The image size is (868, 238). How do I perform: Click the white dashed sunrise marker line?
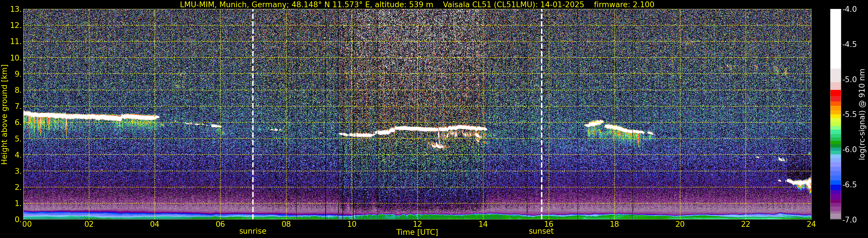pos(253,114)
